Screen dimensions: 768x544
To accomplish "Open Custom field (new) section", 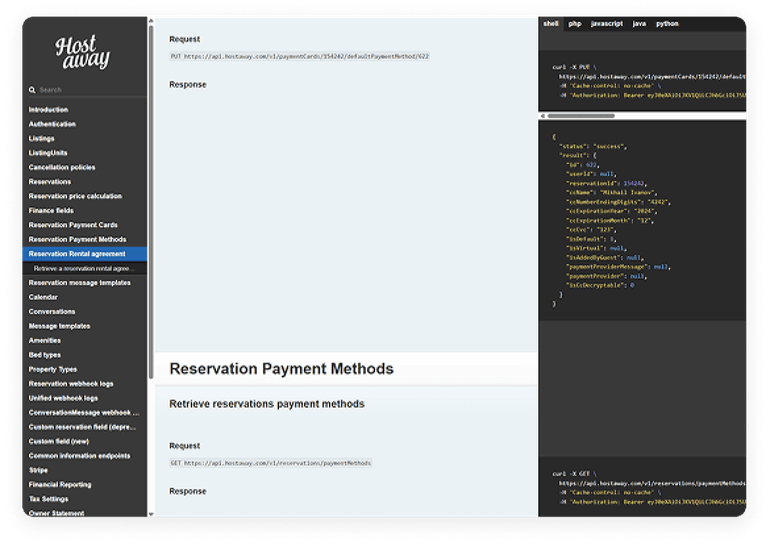I will (59, 442).
